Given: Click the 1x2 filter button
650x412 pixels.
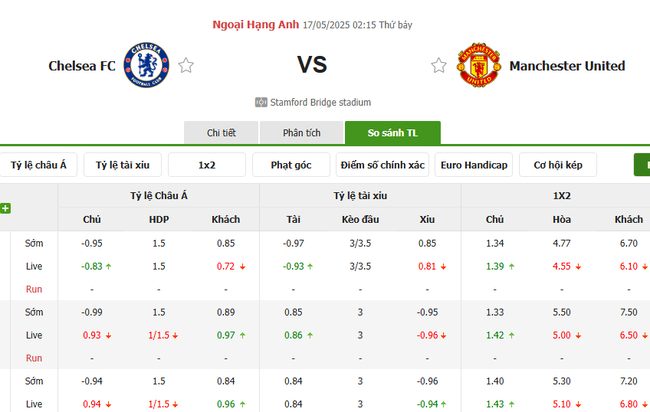Looking at the screenshot, I should pyautogui.click(x=207, y=165).
